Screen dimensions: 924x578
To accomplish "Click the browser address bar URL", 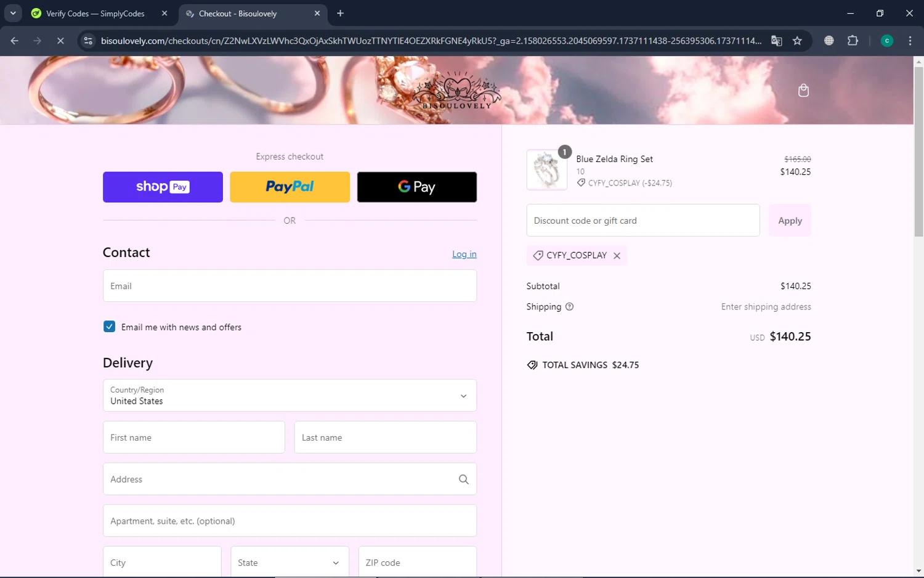I will click(431, 41).
